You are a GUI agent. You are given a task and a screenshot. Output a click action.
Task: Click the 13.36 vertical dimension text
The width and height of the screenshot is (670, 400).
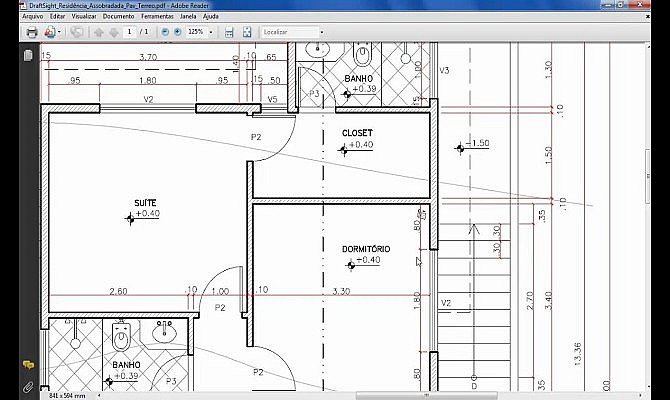(x=578, y=354)
